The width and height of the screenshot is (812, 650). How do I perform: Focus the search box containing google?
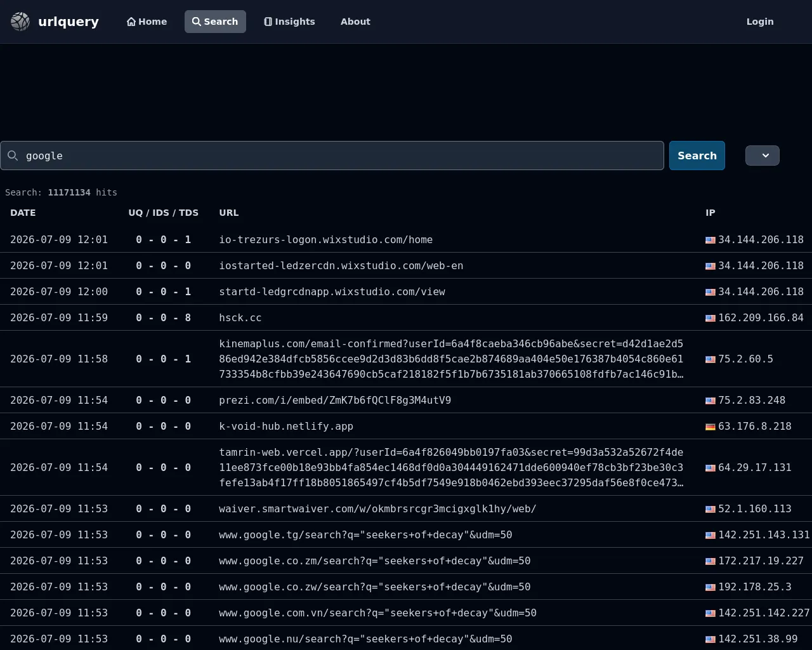[x=332, y=156]
